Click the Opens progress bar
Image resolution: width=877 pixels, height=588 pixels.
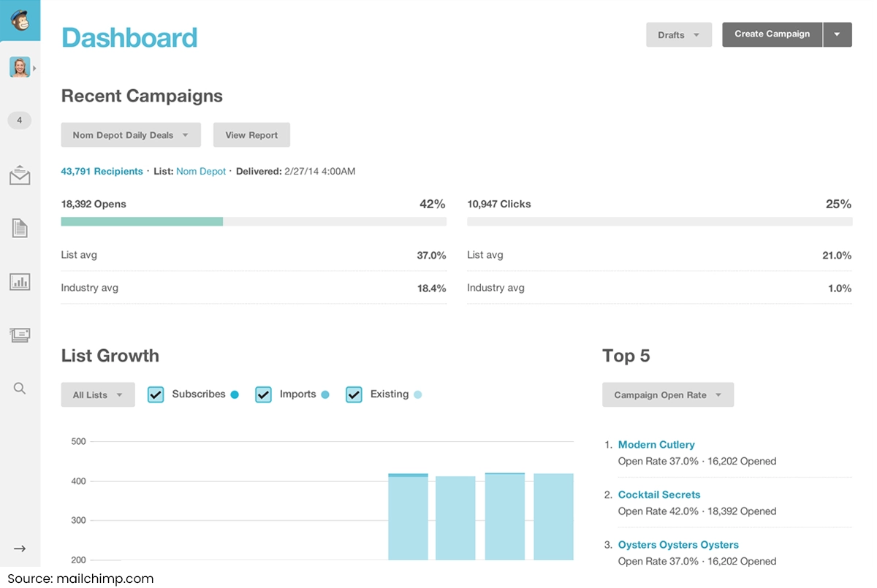[254, 221]
